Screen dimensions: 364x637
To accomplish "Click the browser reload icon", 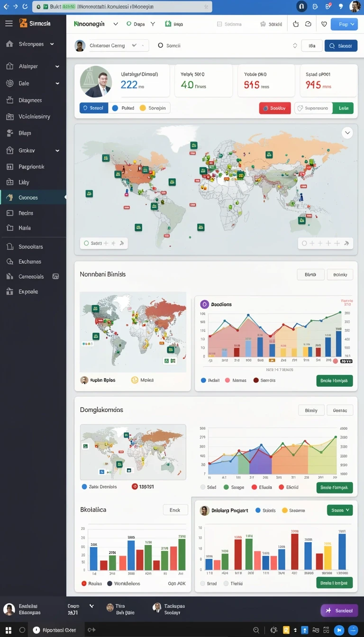I will pos(25,7).
